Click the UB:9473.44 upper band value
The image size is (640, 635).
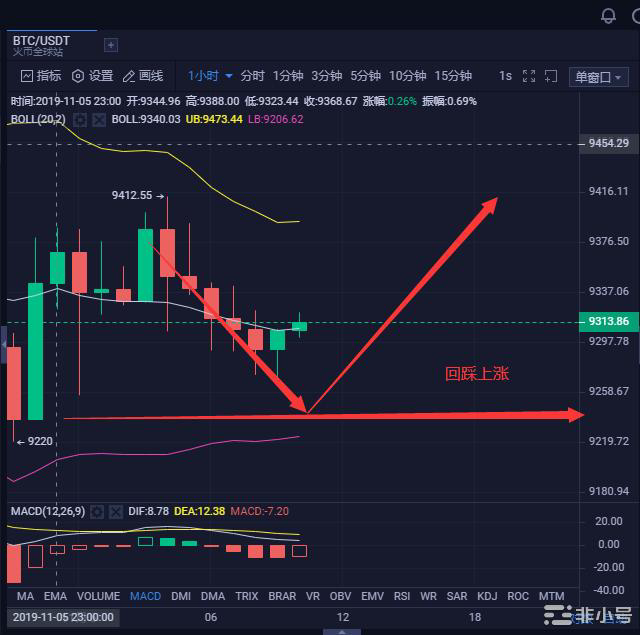(214, 120)
